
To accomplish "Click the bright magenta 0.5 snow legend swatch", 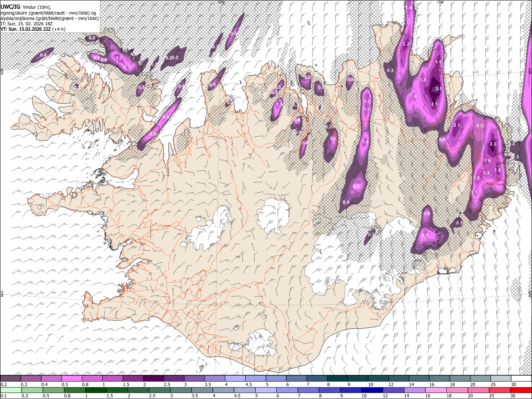I will pos(72,378).
